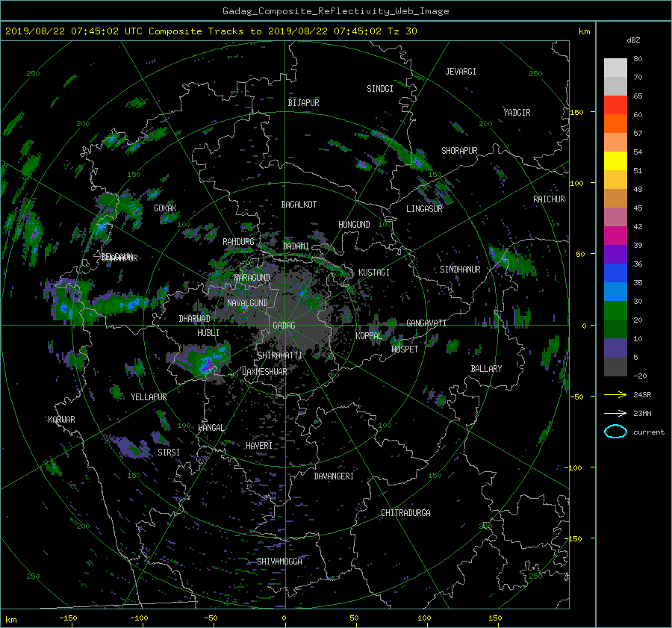Viewport: 672px width, 628px height.
Task: Select the red 65 dBZ color swatch
Action: 615,105
